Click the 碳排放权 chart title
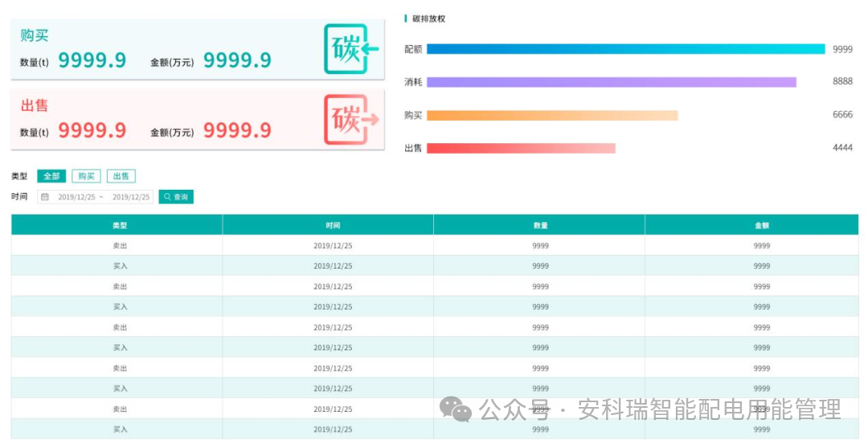Viewport: 868px width, 444px height. [x=429, y=18]
